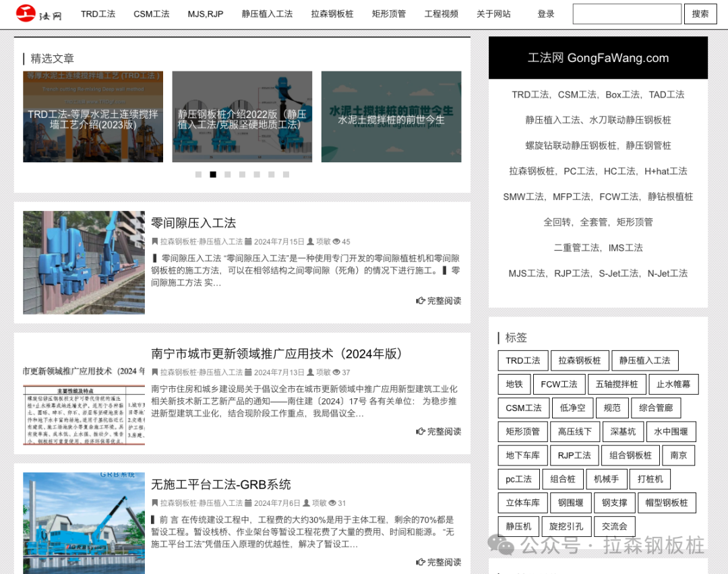
Task: Click the category bookmark icon under 零间隙压入工法 title
Action: click(x=154, y=242)
